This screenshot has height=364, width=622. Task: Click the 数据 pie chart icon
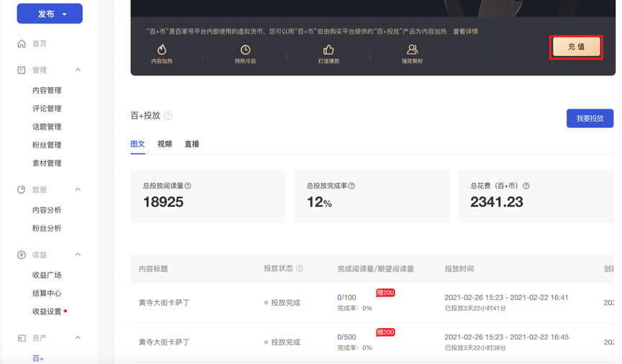[22, 189]
